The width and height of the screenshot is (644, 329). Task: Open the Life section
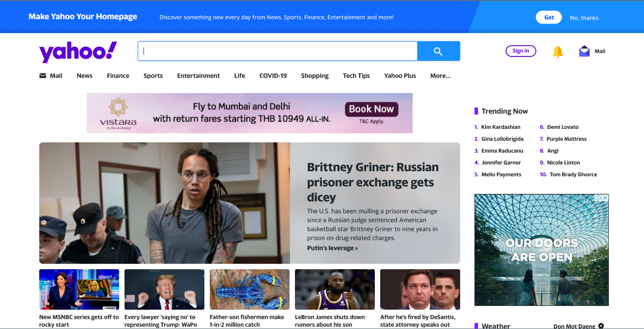click(x=240, y=76)
